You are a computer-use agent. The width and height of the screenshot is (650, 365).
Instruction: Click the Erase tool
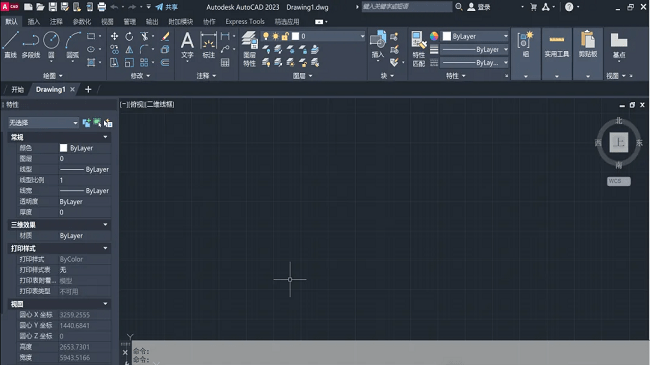[x=165, y=36]
